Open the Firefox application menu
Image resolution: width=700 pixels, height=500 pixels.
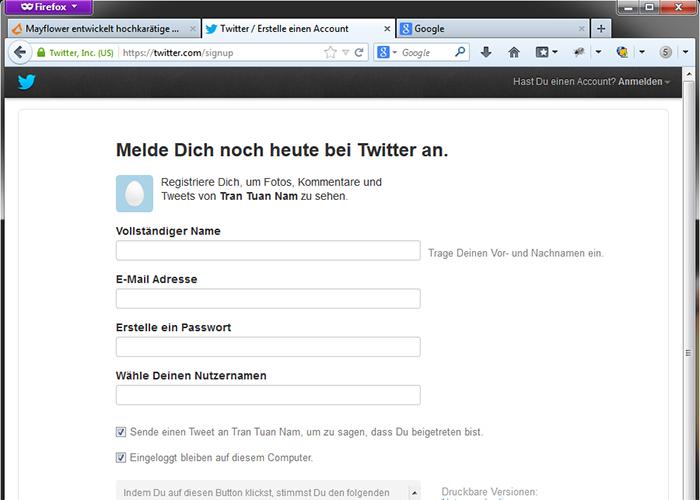pyautogui.click(x=49, y=7)
